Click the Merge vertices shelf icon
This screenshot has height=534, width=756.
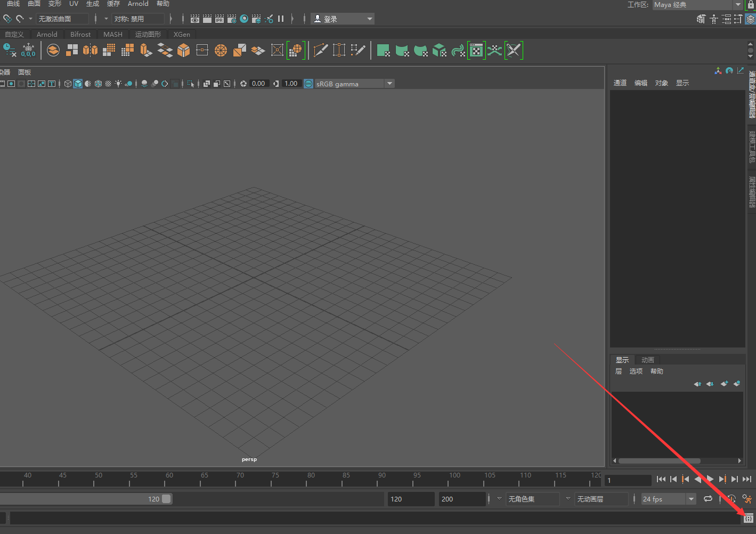(x=202, y=50)
